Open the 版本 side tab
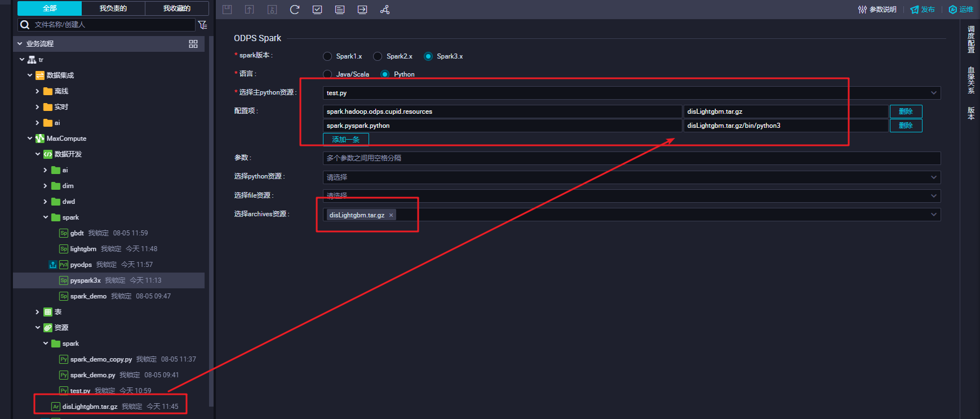Image resolution: width=980 pixels, height=419 pixels. [971, 113]
